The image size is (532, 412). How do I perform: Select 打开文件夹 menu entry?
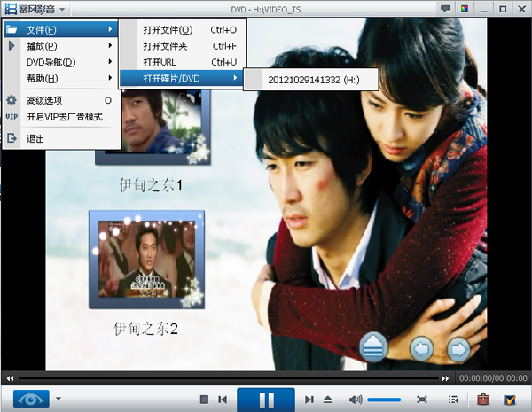[183, 46]
